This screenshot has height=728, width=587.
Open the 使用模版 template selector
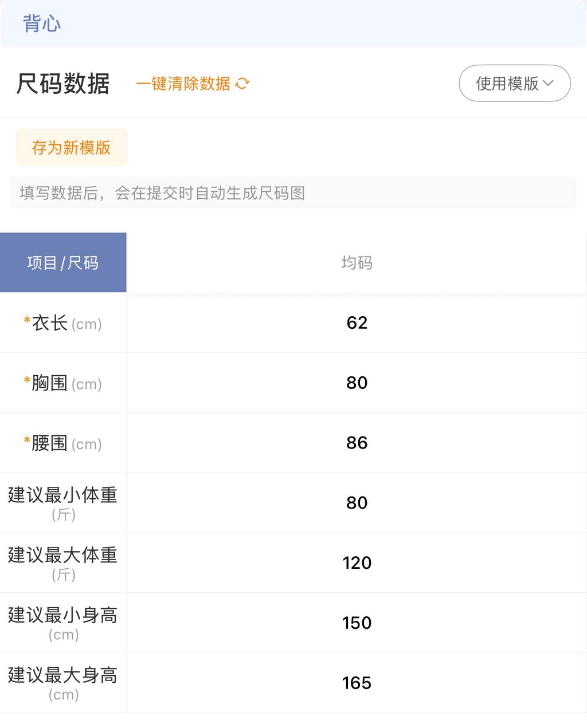pos(515,84)
